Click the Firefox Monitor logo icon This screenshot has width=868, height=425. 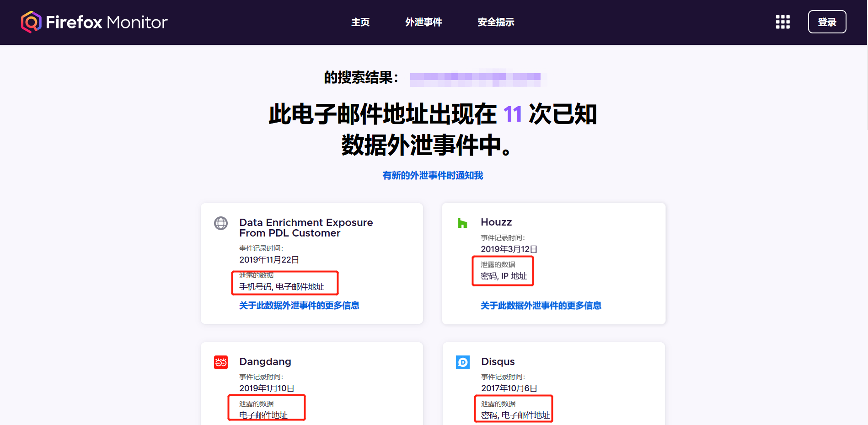pyautogui.click(x=31, y=22)
